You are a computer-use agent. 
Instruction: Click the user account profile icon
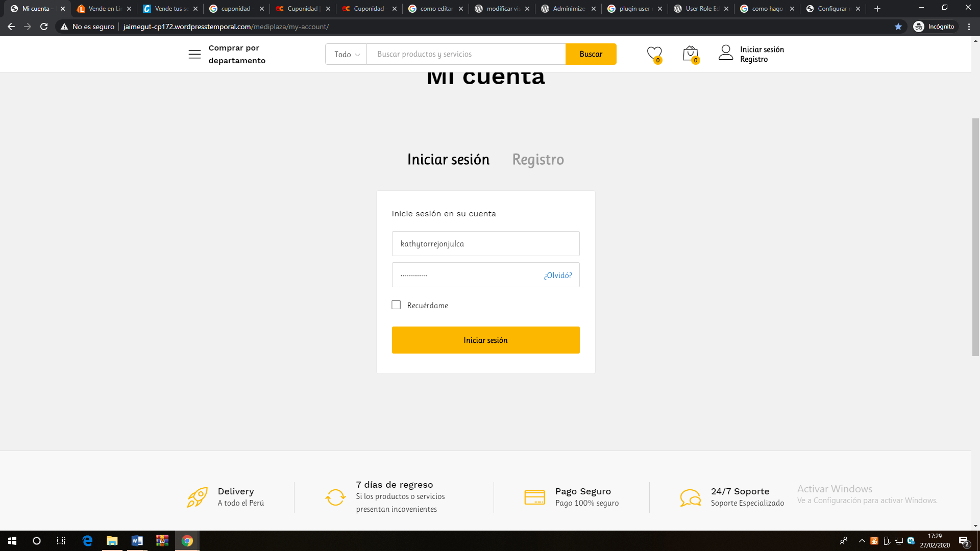[726, 53]
